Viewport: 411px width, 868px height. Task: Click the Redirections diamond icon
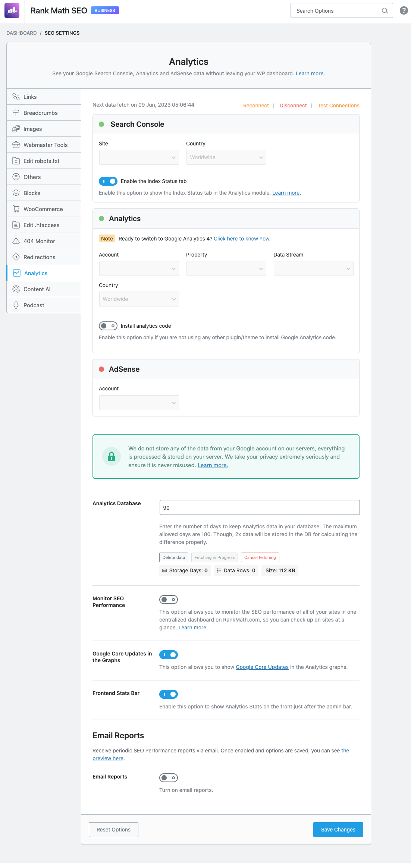(16, 257)
